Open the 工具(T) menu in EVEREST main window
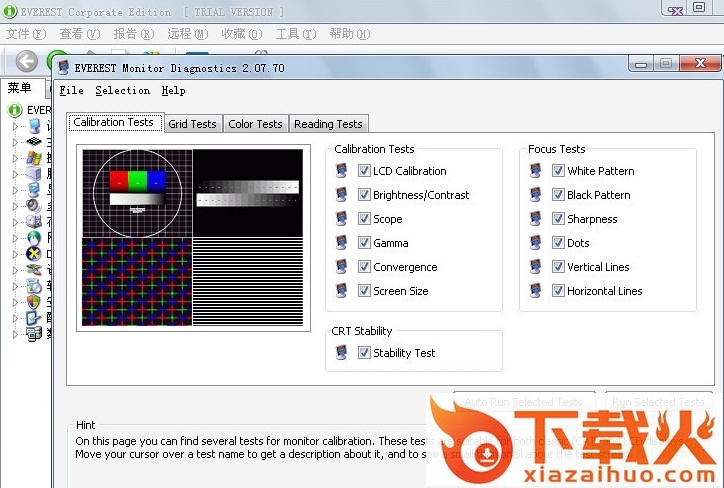This screenshot has height=488, width=724. [x=296, y=34]
